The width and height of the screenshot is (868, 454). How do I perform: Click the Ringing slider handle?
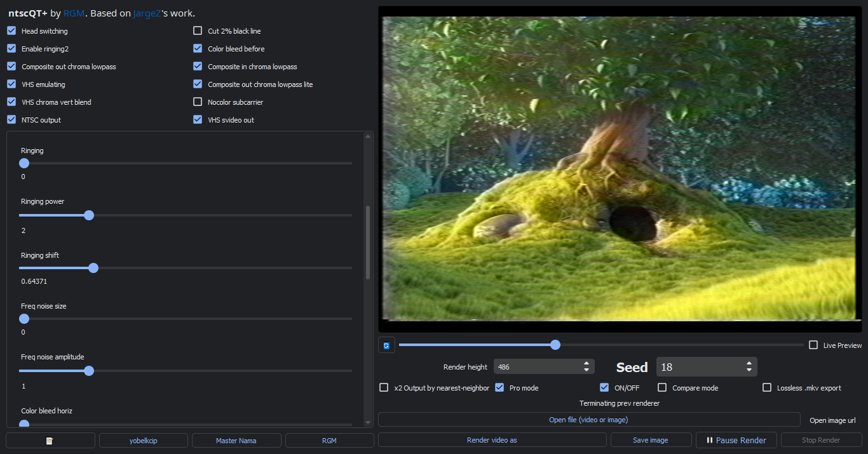coord(24,163)
